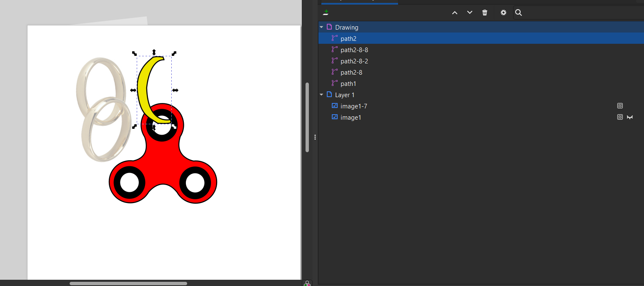644x286 pixels.
Task: Click the add new layer icon
Action: point(326,13)
